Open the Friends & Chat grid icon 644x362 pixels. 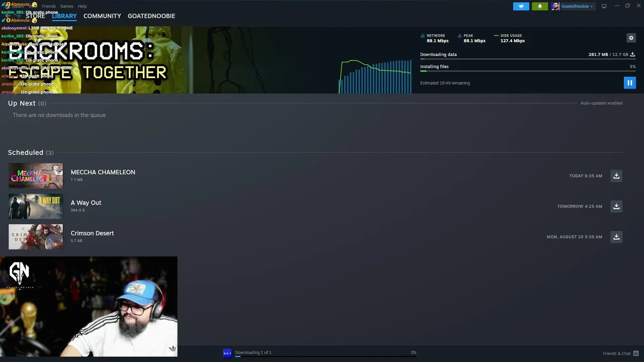click(x=636, y=353)
